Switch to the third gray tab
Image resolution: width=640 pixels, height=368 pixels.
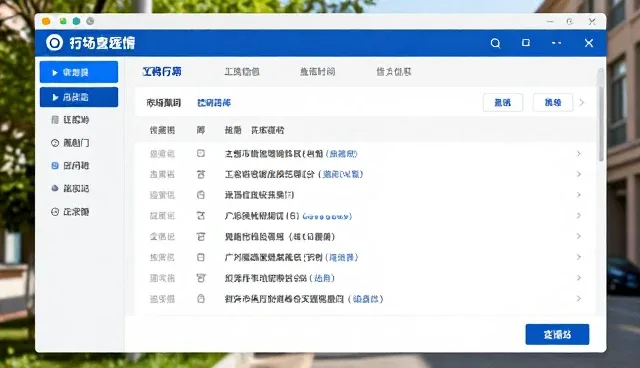pos(318,72)
